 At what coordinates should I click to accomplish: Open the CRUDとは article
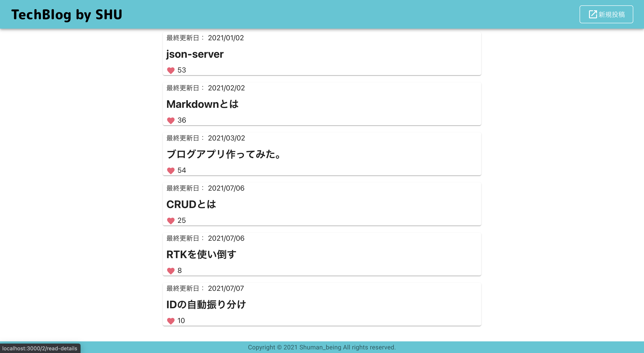[x=191, y=204]
